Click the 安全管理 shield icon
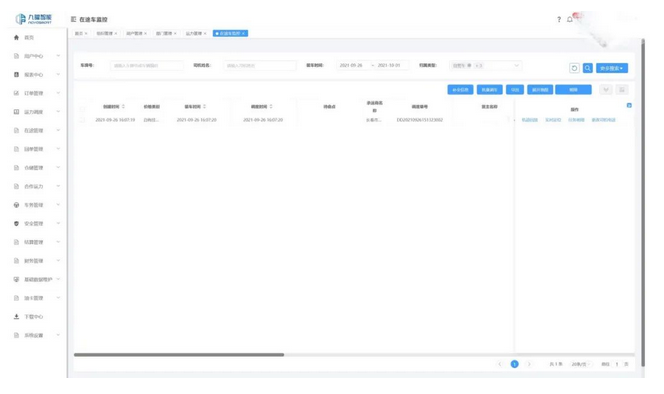Screen dimensions: 664x394 click(17, 224)
